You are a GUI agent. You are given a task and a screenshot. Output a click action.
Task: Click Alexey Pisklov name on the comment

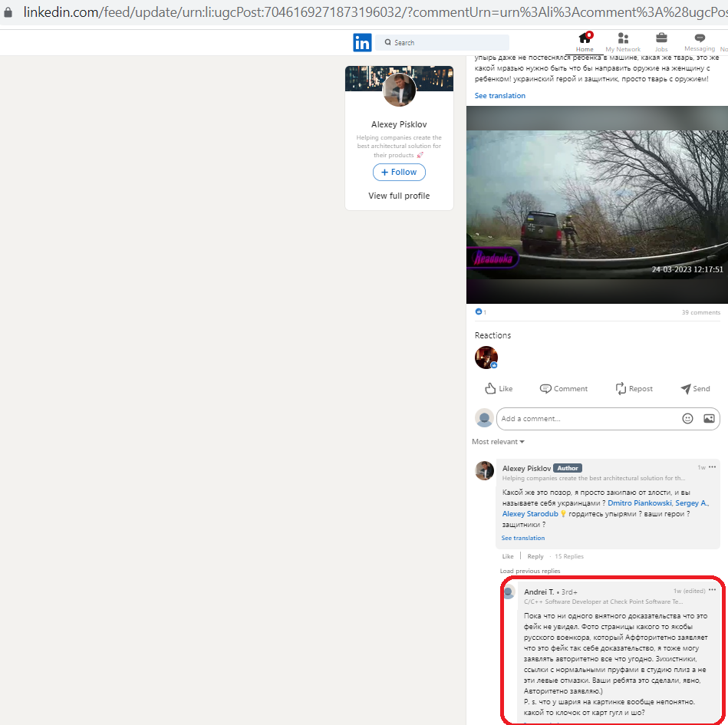(x=526, y=468)
